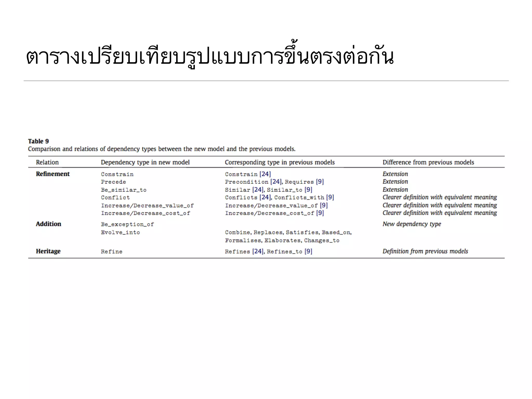Image resolution: width=532 pixels, height=399 pixels.
Task: Open citation [24] beside 'Constrain'
Action: (x=265, y=174)
